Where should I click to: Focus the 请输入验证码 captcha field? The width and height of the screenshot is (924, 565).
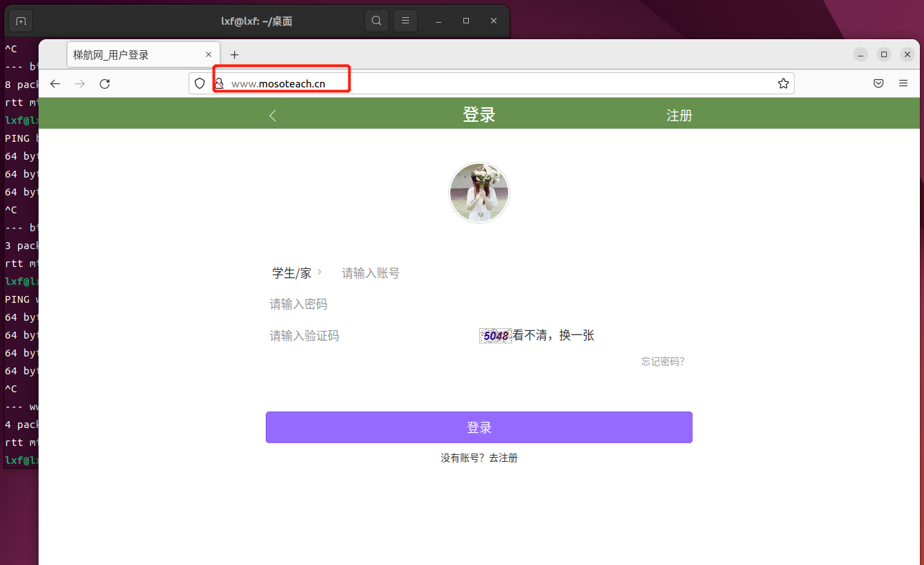pyautogui.click(x=372, y=336)
